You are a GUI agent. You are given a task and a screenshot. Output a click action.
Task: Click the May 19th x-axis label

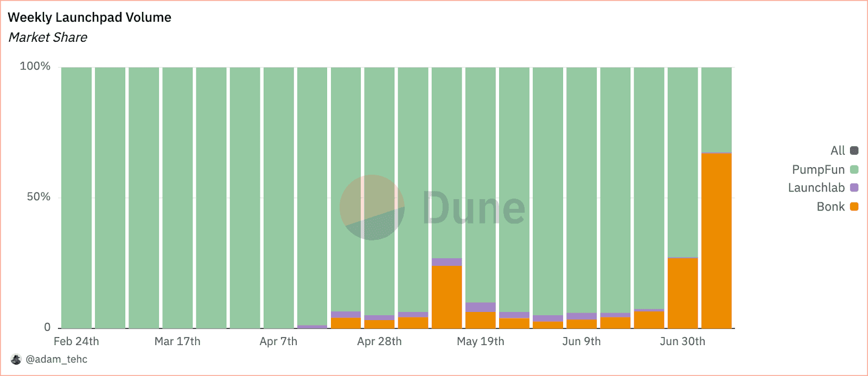[481, 341]
